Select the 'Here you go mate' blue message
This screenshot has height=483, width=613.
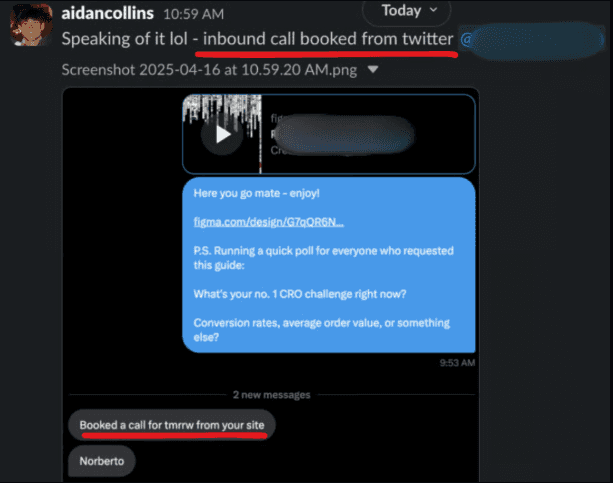coord(329,265)
